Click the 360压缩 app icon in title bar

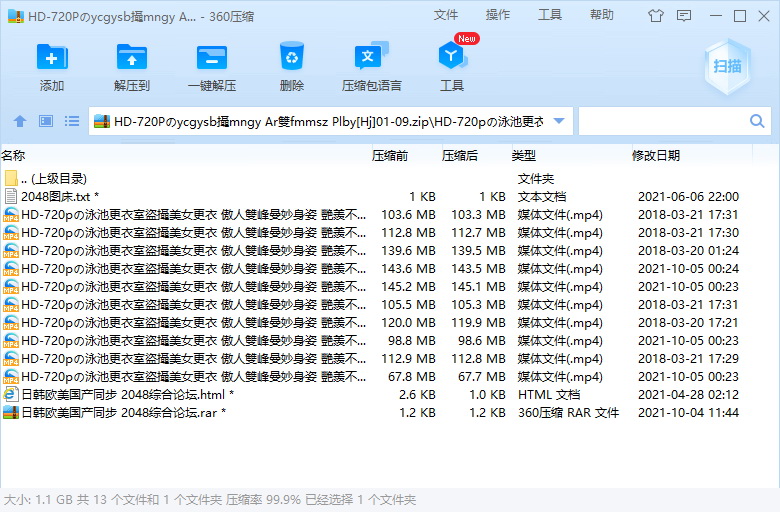[x=16, y=16]
